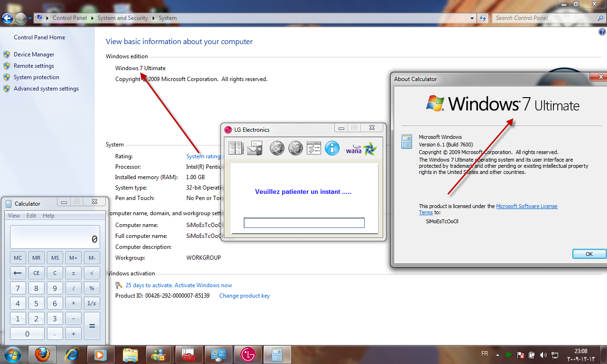
Task: Go to Control Panel Home
Action: (39, 37)
